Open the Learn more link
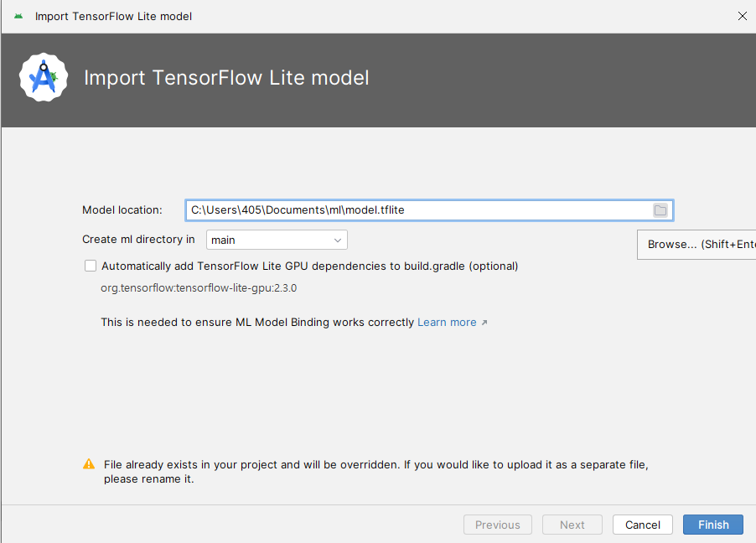This screenshot has width=756, height=543. (447, 322)
